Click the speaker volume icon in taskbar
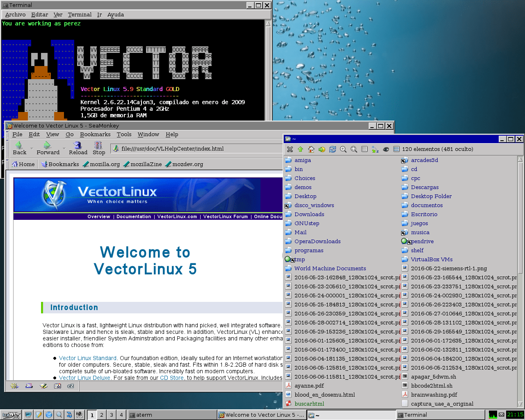This screenshot has width=525, height=420. click(x=80, y=415)
